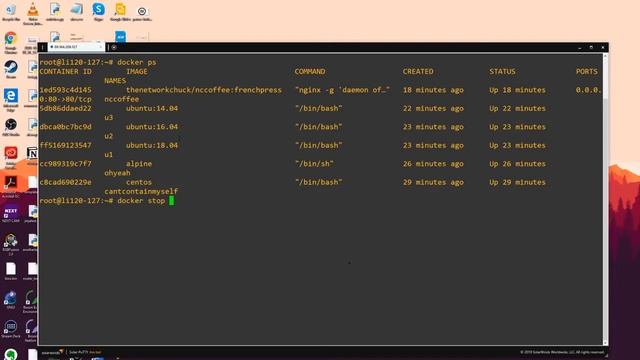This screenshot has width=640, height=360.
Task: Open OBS Studio desktop shortcut
Action: (11, 127)
